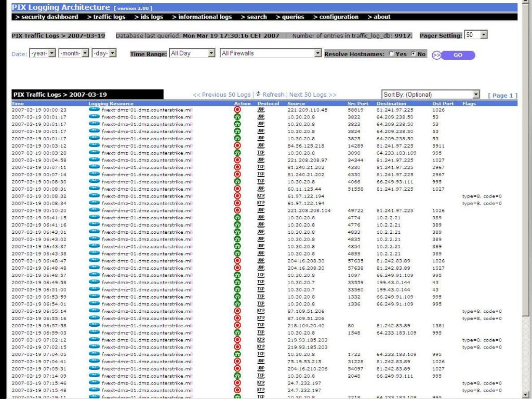Open the day date dropdown
This screenshot has width=532, height=399.
[x=104, y=54]
